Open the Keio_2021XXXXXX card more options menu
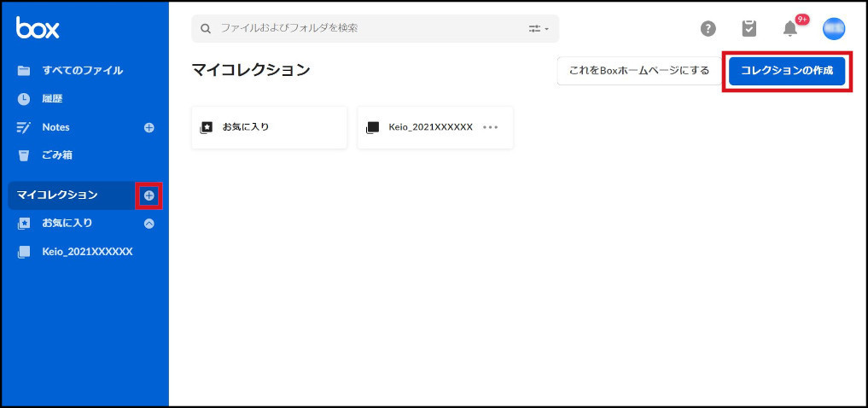Image resolution: width=868 pixels, height=408 pixels. click(490, 127)
